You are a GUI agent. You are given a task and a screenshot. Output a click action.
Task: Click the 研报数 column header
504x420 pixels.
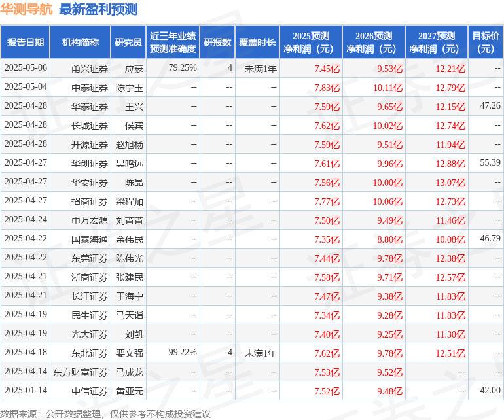coord(217,42)
